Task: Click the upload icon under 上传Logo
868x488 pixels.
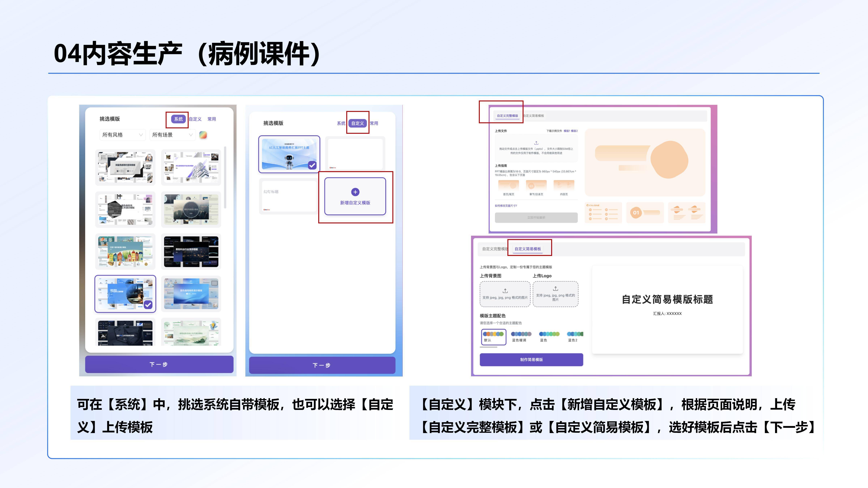Action: click(556, 289)
